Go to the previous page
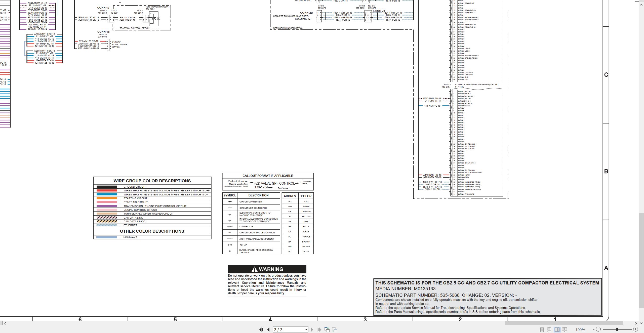The image size is (644, 333). tap(268, 329)
